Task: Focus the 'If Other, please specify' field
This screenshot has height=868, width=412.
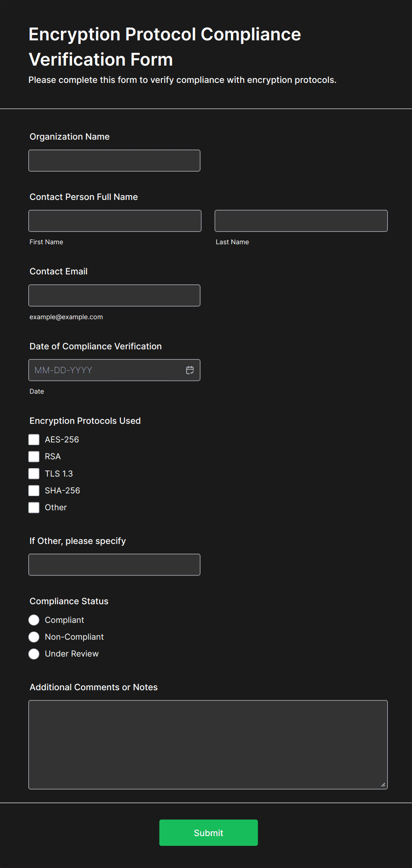Action: point(114,565)
